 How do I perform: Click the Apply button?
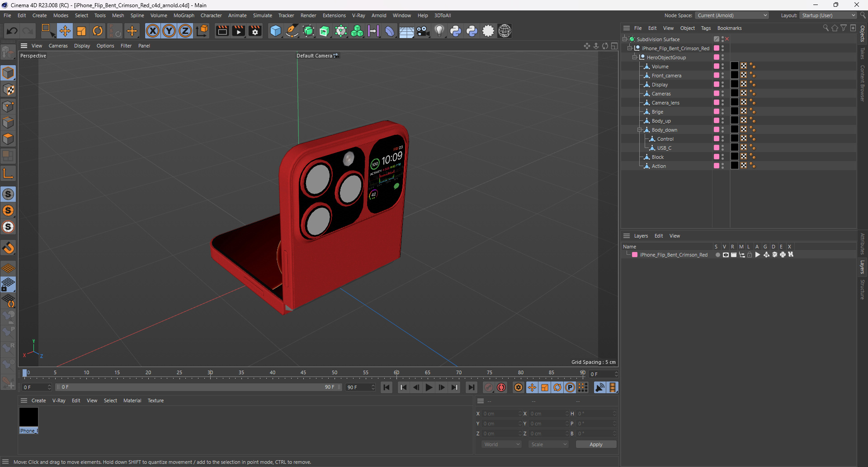[x=596, y=444]
